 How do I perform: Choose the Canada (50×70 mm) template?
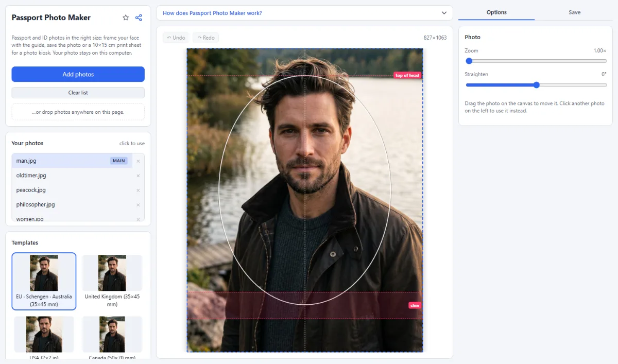[112, 338]
